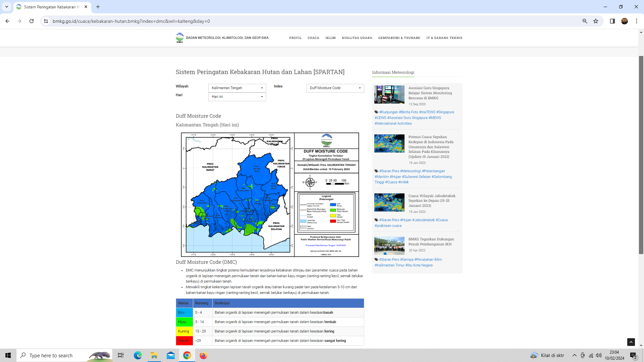Open article Cuaca Wilayah Jabodetabek Sepekan
644x362 pixels.
[x=432, y=200]
